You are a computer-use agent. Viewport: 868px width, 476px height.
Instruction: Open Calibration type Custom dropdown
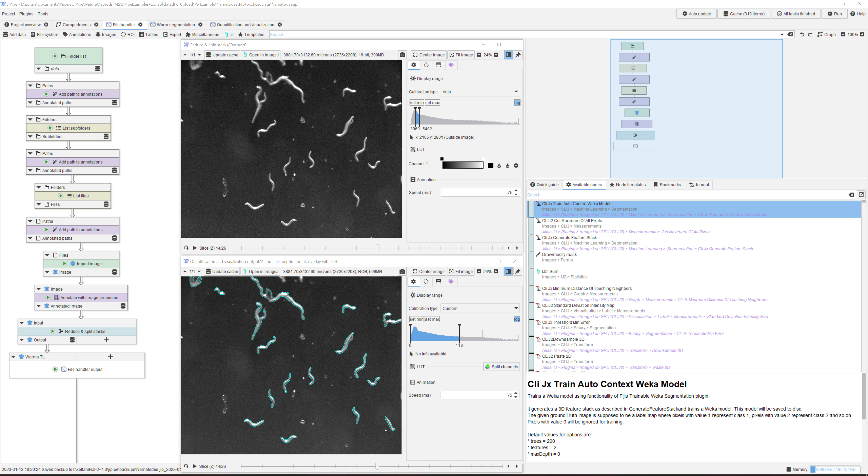[480, 308]
